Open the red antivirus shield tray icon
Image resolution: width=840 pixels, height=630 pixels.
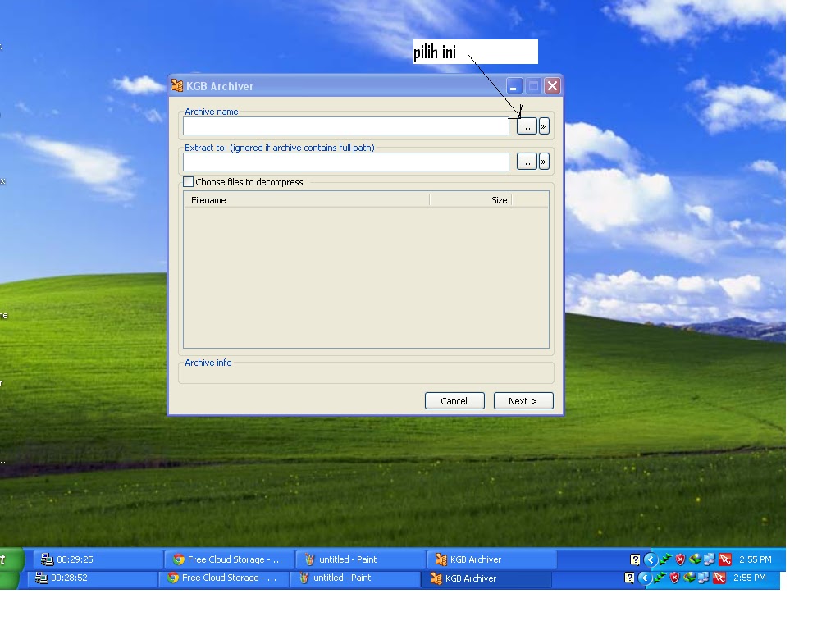tap(680, 559)
